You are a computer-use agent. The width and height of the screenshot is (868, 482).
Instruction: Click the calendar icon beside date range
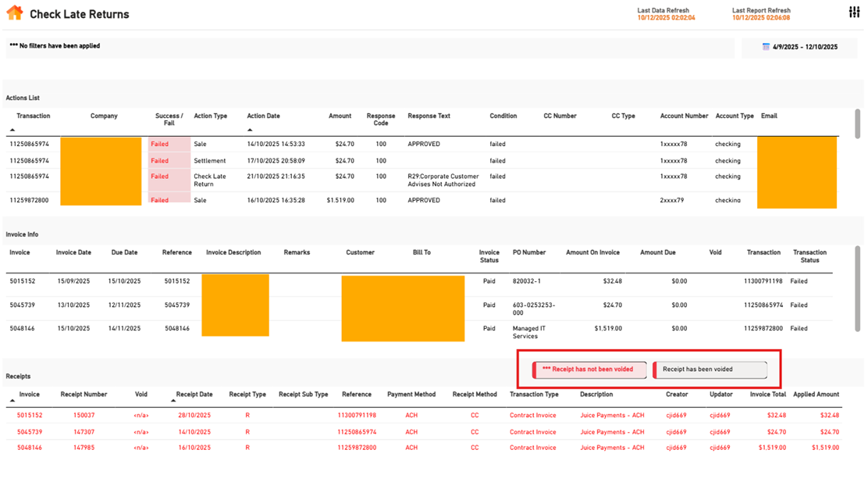coord(766,47)
